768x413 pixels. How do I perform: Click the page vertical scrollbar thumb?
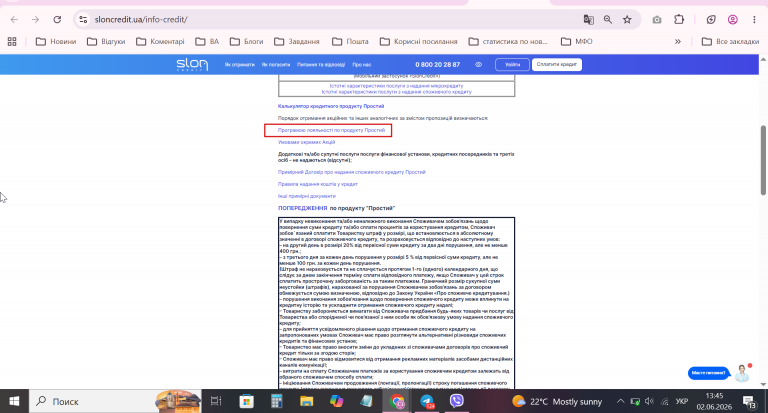tap(763, 160)
